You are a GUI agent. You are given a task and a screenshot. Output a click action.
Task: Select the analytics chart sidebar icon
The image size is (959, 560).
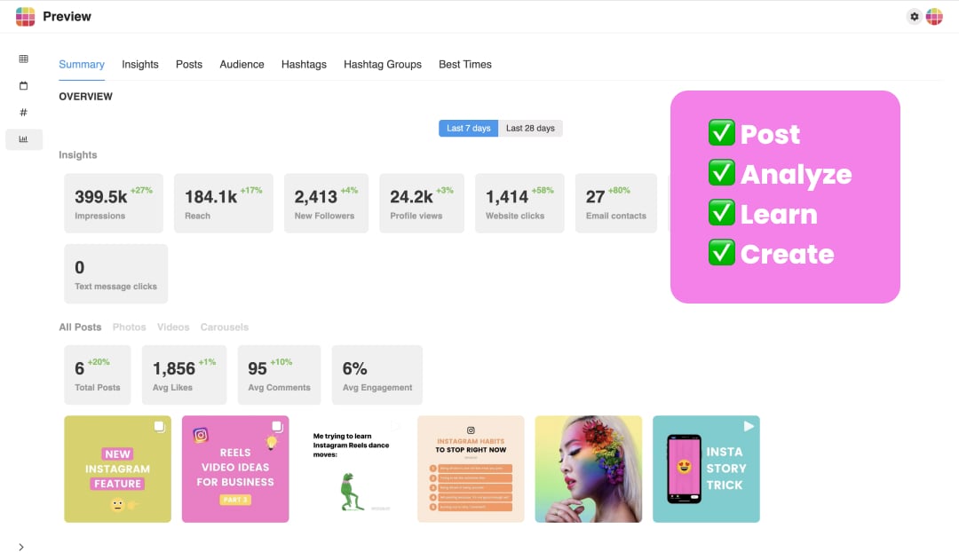(24, 139)
